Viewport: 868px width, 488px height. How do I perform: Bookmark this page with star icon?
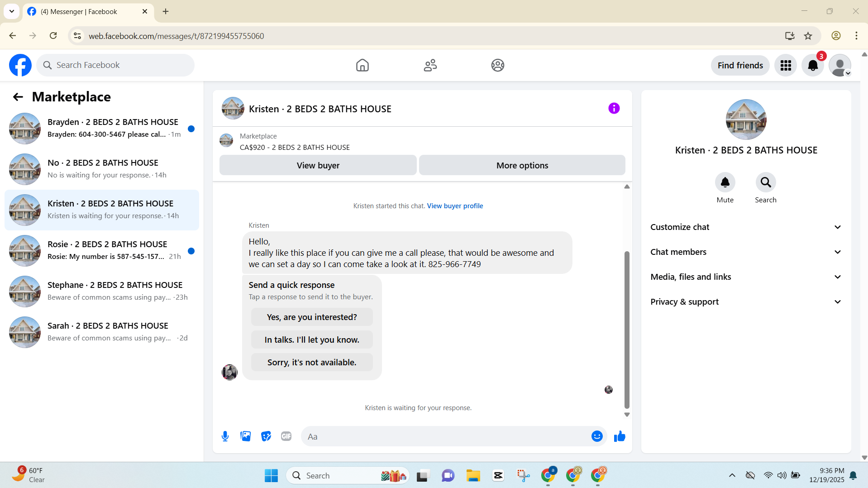pyautogui.click(x=808, y=36)
